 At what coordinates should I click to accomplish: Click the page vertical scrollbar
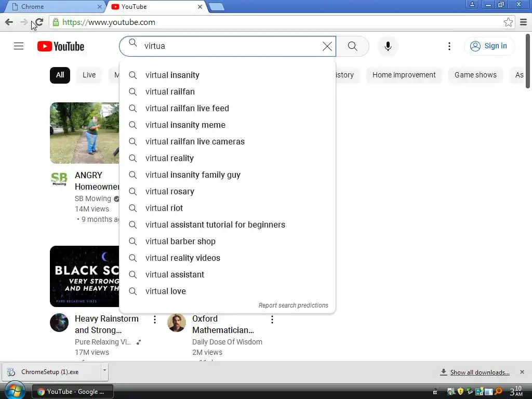click(528, 61)
